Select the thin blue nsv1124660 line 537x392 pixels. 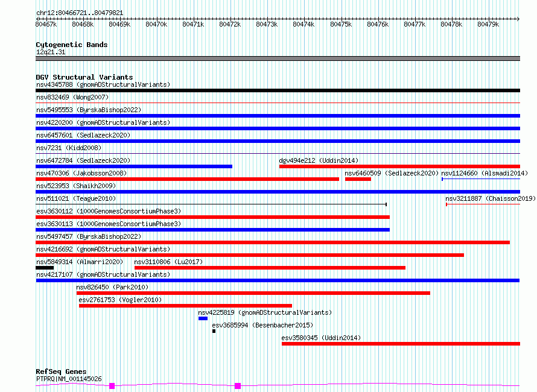pyautogui.click(x=481, y=179)
